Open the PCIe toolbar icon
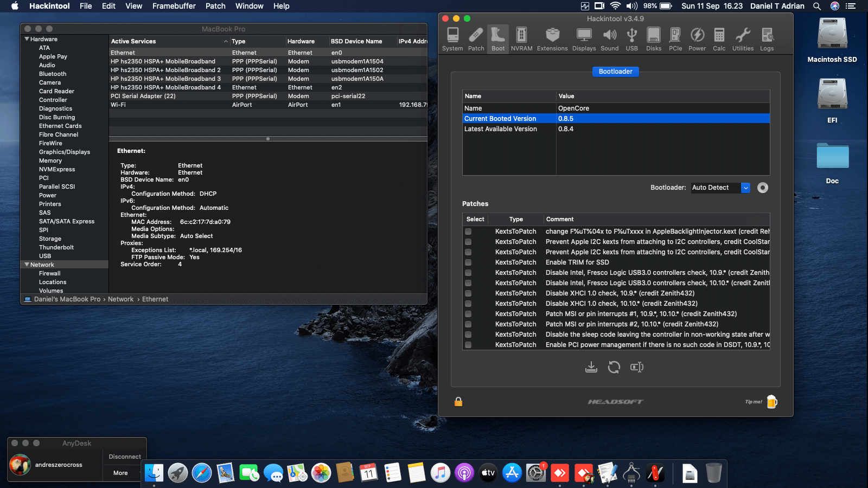 675,39
